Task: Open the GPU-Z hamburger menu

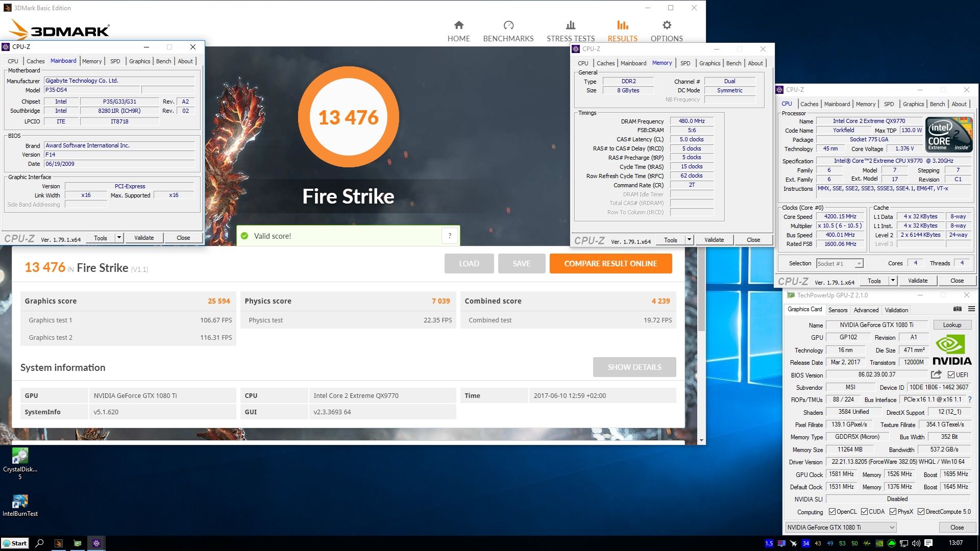Action: (971, 309)
